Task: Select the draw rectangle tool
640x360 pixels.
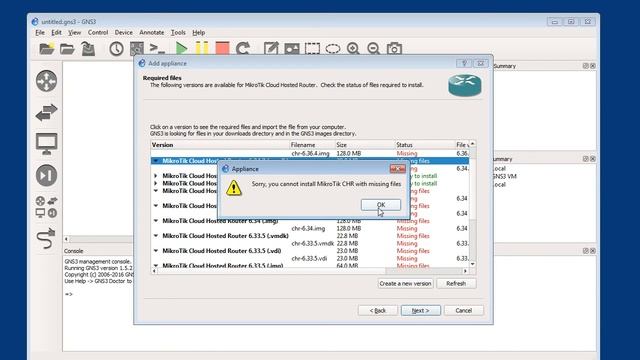Action: coord(312,49)
